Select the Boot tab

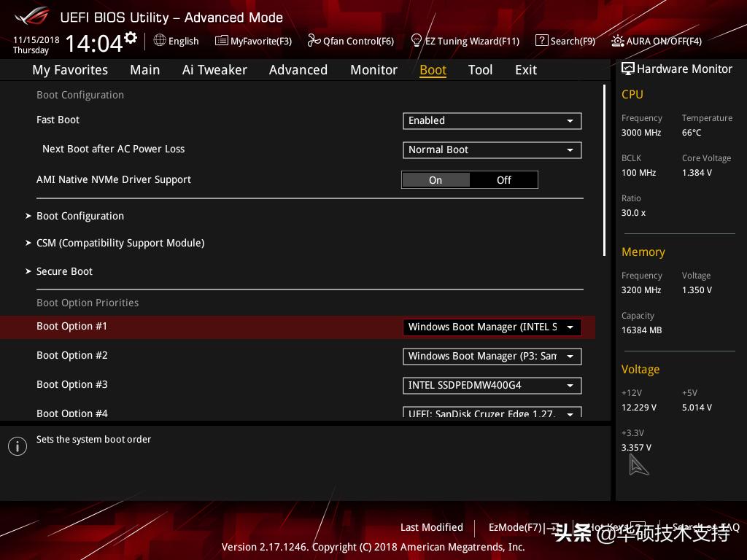coord(433,70)
